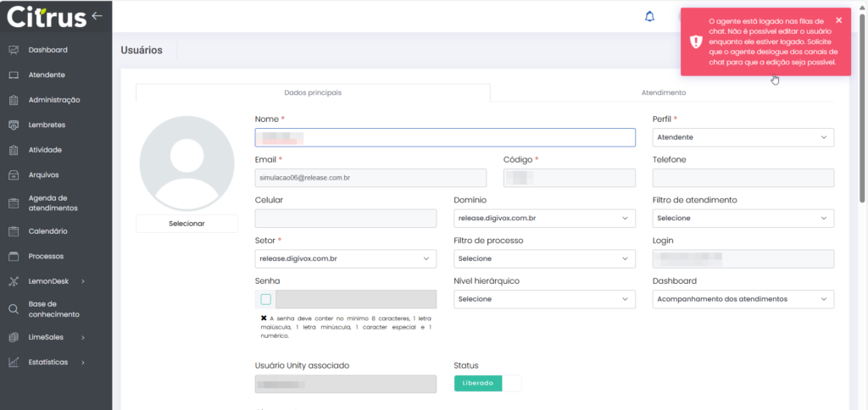The height and width of the screenshot is (410, 868).
Task: Close the red error notification
Action: point(838,20)
